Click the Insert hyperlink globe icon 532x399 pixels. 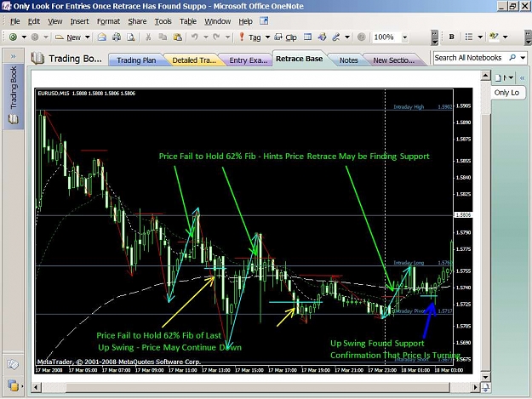click(322, 37)
